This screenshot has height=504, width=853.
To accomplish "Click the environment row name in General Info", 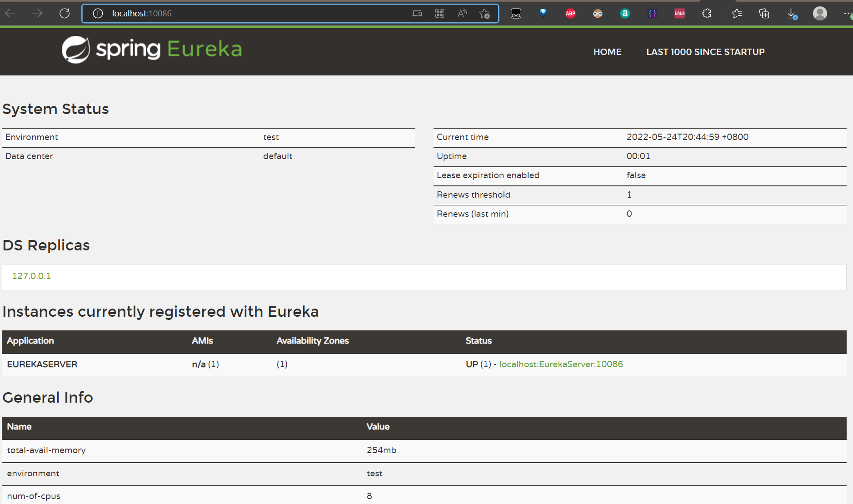I will [x=33, y=473].
